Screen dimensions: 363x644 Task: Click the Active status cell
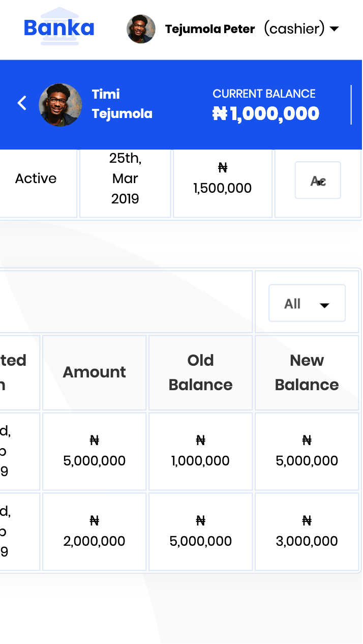[x=36, y=179]
